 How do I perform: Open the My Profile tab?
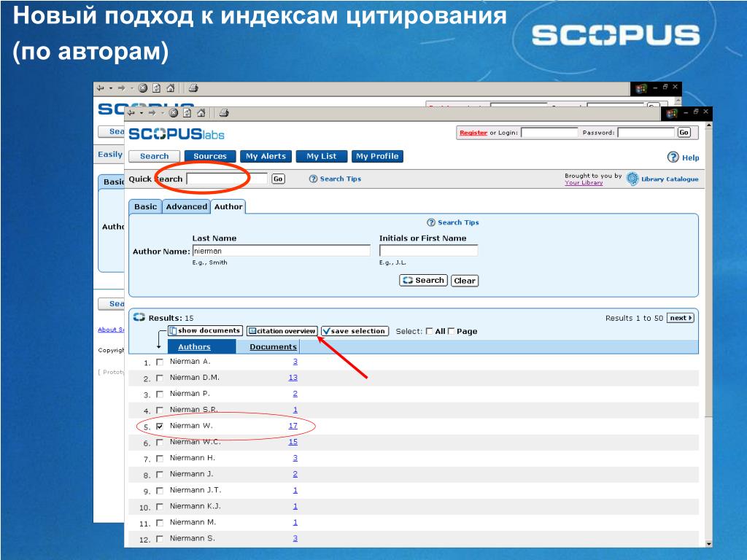377,156
